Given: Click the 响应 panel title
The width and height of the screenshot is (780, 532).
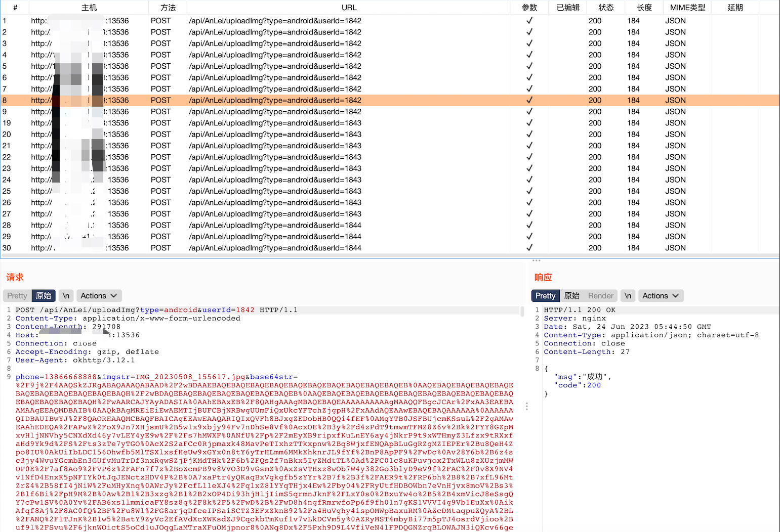Looking at the screenshot, I should pyautogui.click(x=543, y=277).
